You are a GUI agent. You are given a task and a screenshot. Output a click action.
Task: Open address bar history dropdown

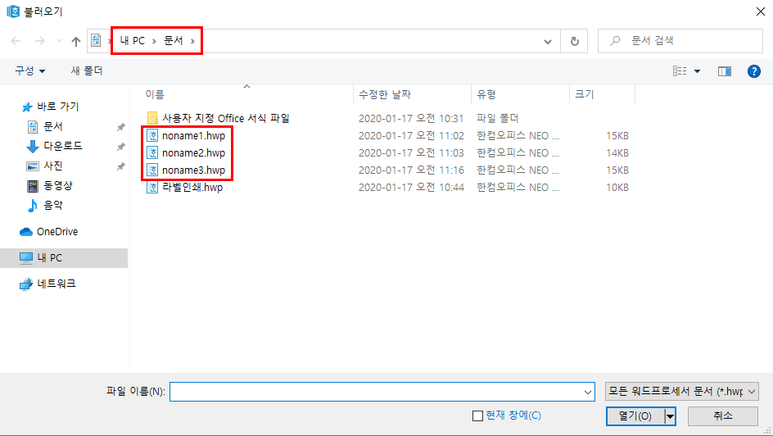coord(548,41)
